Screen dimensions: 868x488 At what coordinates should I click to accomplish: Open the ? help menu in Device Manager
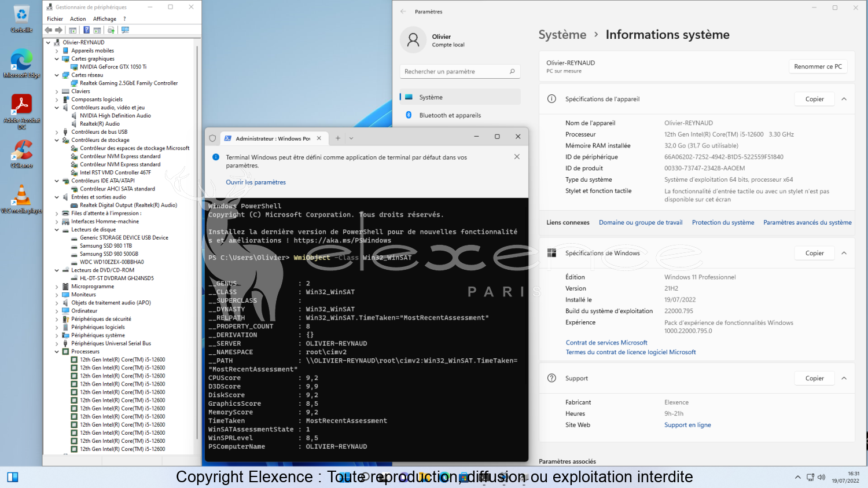coord(124,19)
